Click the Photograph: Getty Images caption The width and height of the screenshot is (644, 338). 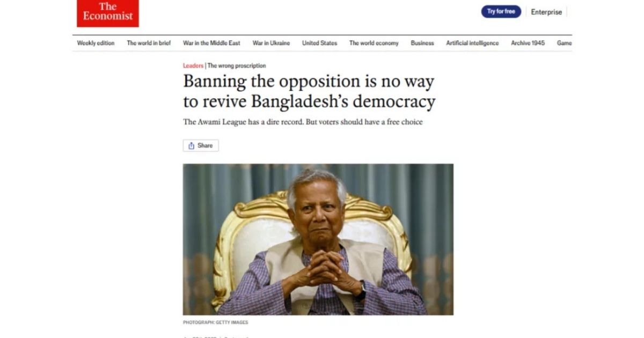[x=216, y=322]
